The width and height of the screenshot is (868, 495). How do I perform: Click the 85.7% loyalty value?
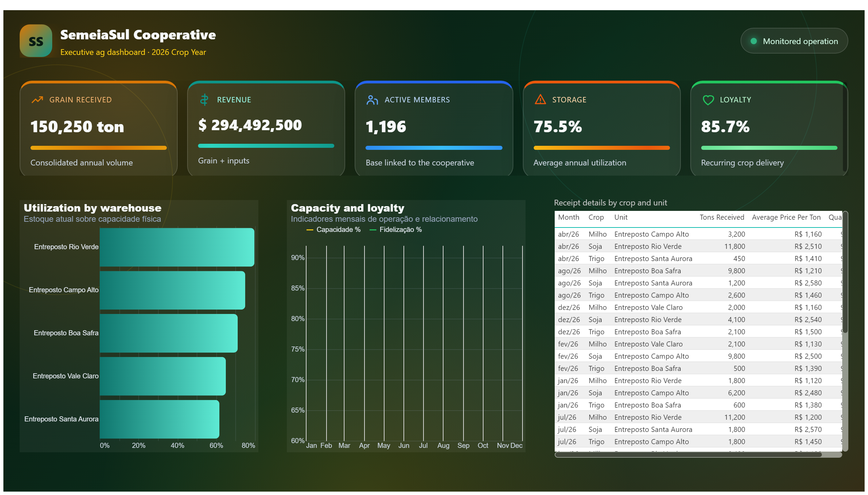point(725,127)
